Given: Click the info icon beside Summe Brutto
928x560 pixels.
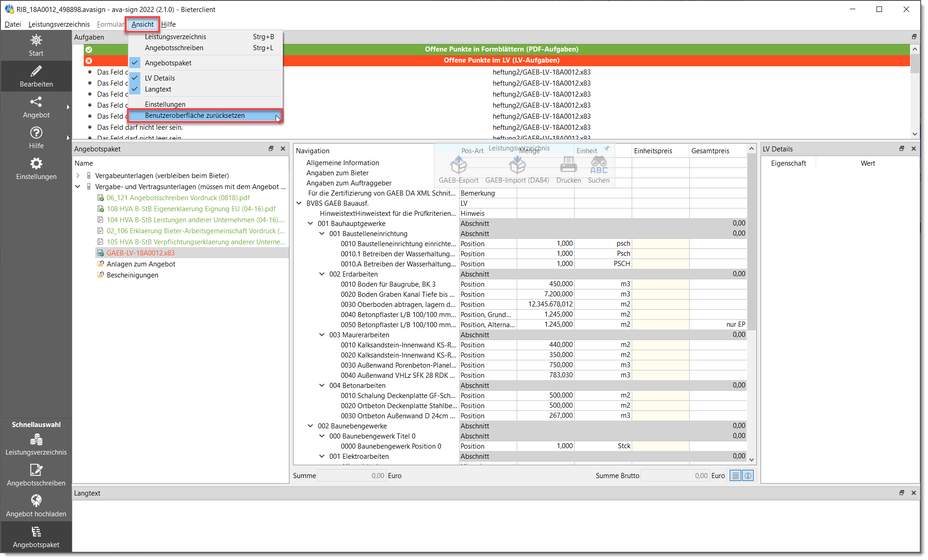Looking at the screenshot, I should pyautogui.click(x=748, y=476).
